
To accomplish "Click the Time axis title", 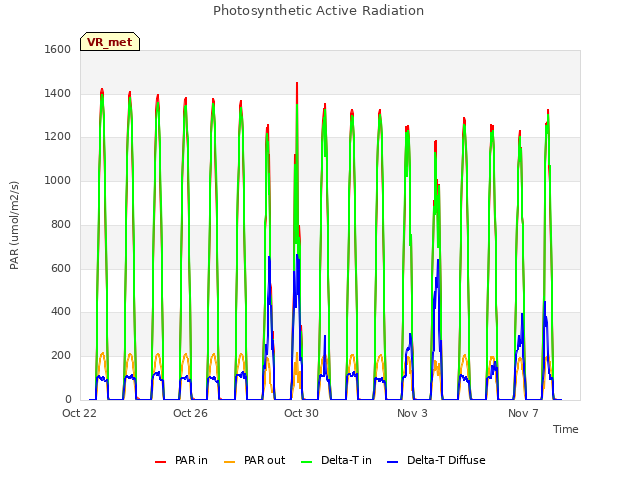I will [566, 429].
